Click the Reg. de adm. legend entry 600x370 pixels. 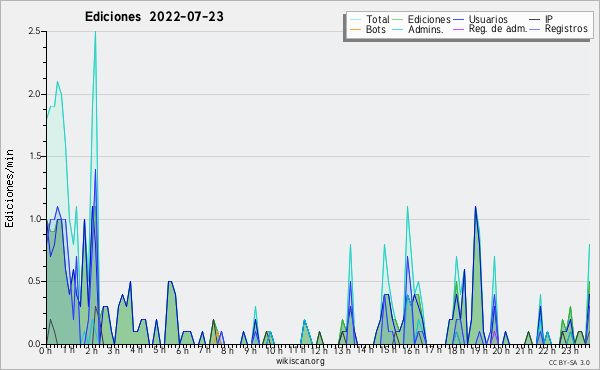click(x=490, y=29)
